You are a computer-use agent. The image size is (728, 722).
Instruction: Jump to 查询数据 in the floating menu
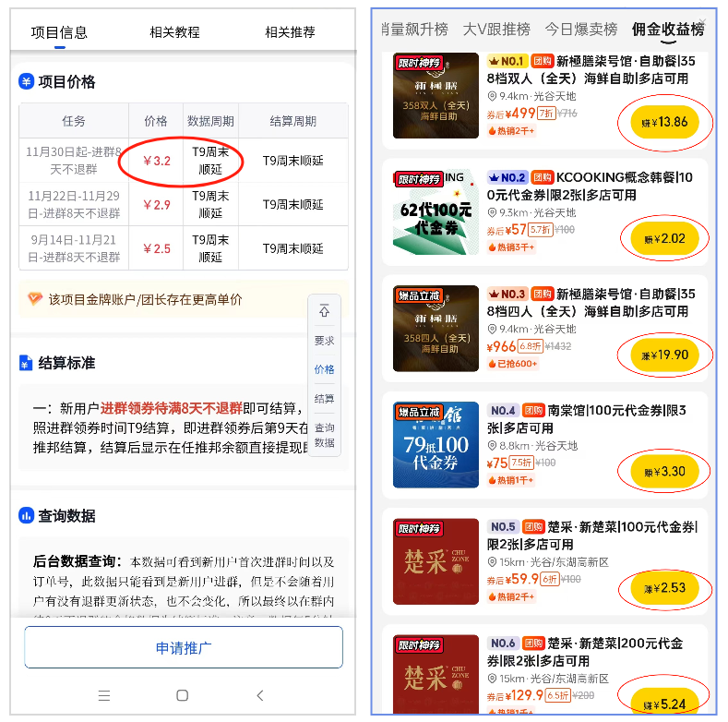click(324, 435)
